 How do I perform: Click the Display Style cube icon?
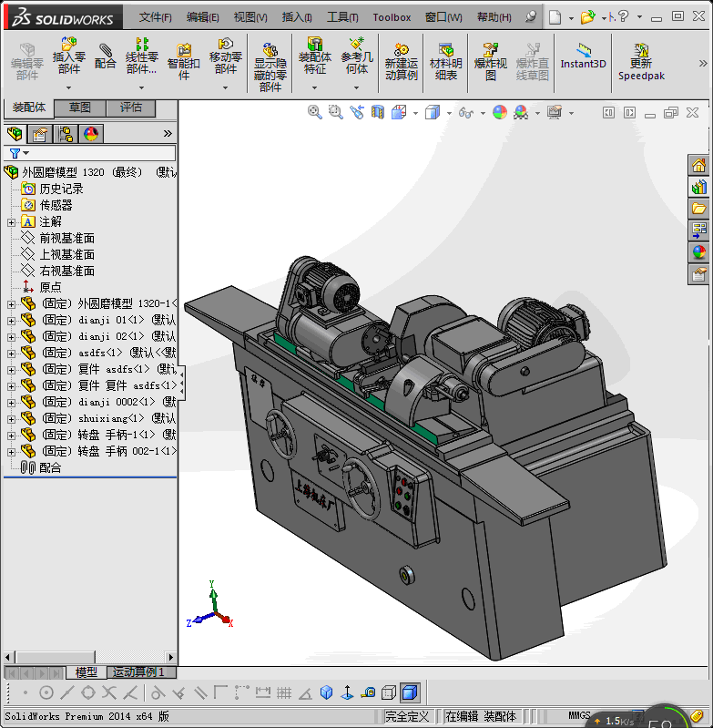pos(433,112)
